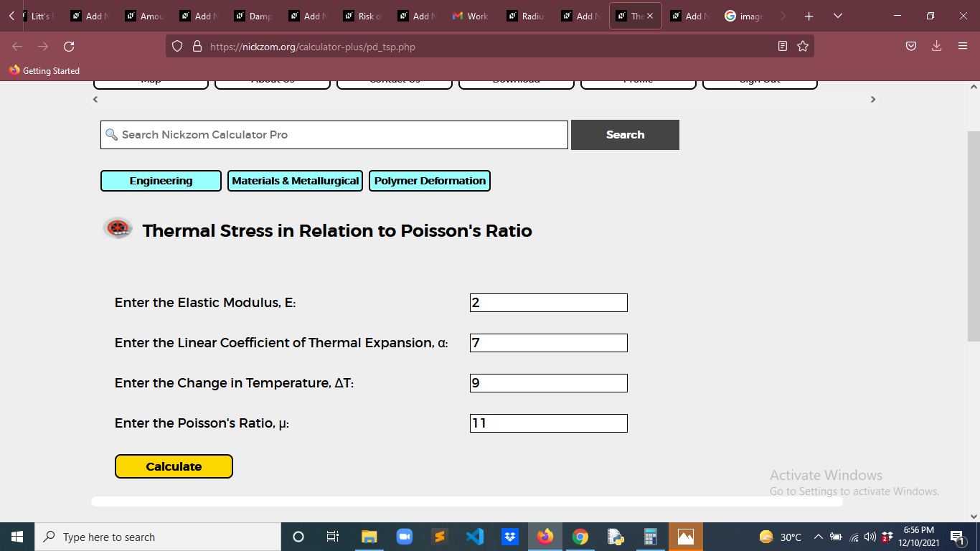Open Visual Studio Code from taskbar

click(x=475, y=537)
